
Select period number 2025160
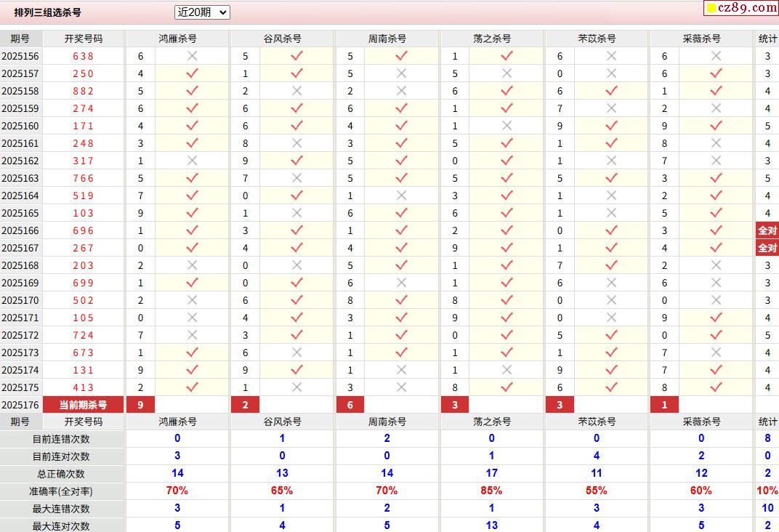tap(20, 126)
